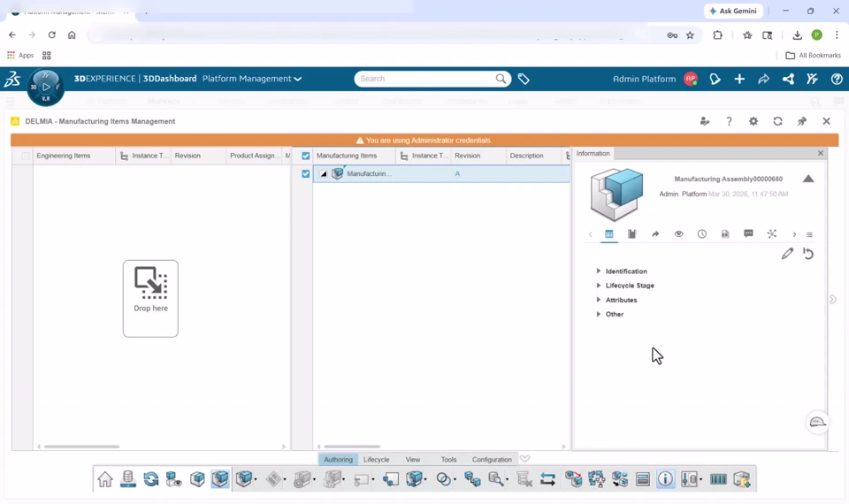Click the info circle icon in the action bar
Image resolution: width=849 pixels, height=504 pixels.
coord(665,479)
